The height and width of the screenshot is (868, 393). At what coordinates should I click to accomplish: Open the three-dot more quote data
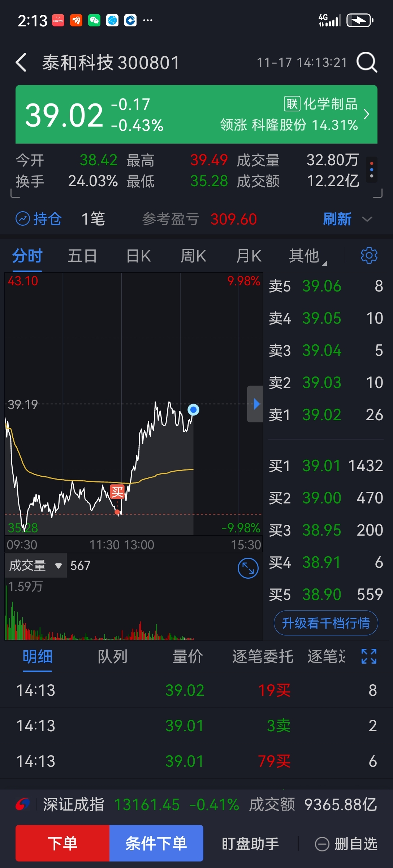372,170
